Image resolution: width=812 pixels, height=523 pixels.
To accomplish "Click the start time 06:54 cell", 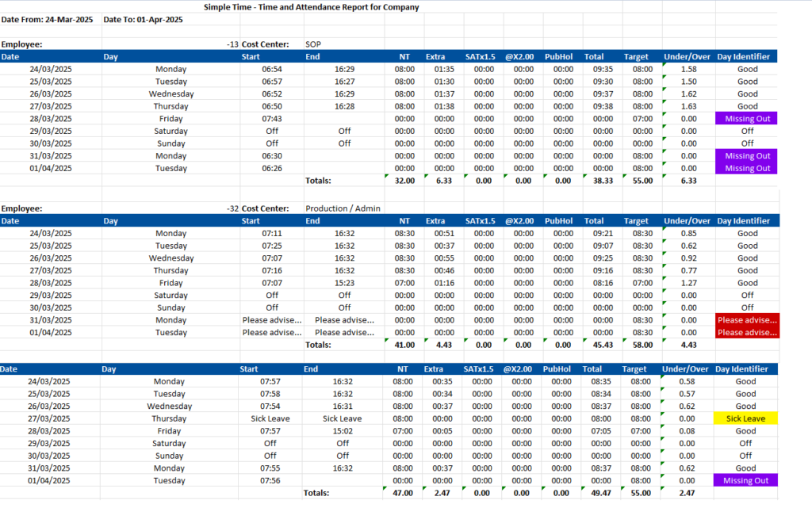I will tap(272, 70).
